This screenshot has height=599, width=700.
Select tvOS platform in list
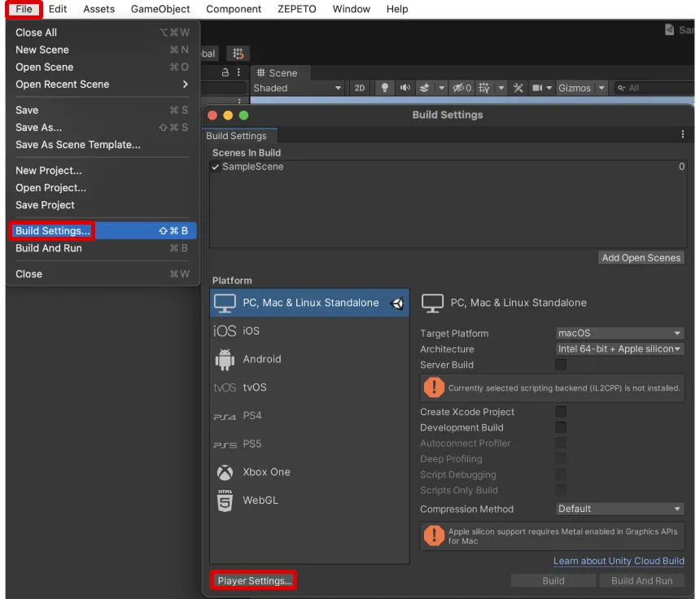click(309, 387)
